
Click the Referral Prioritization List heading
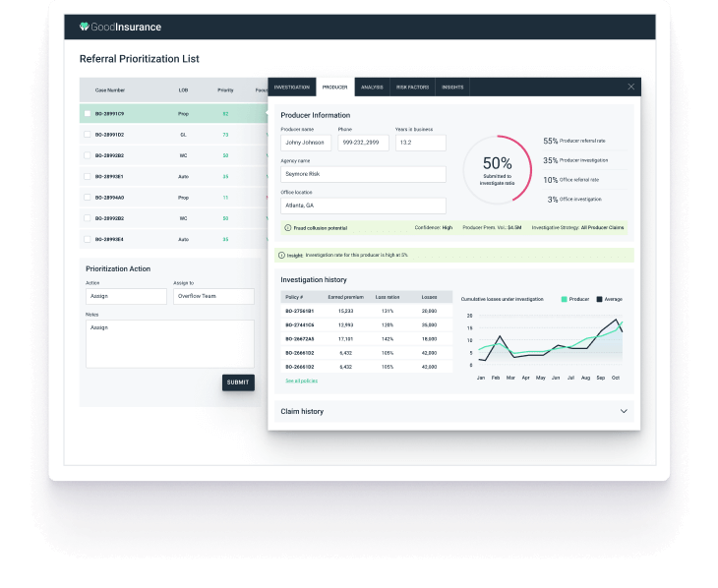pos(140,59)
